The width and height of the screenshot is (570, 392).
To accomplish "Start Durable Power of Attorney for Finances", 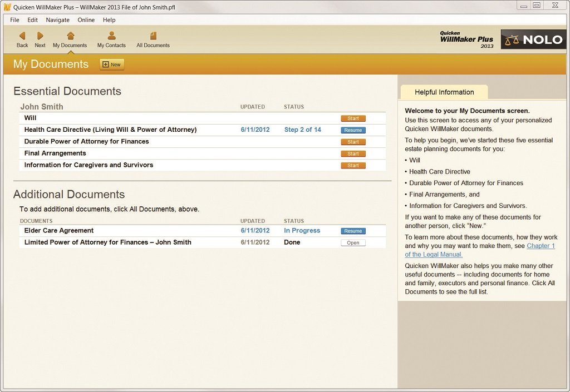I will click(353, 142).
